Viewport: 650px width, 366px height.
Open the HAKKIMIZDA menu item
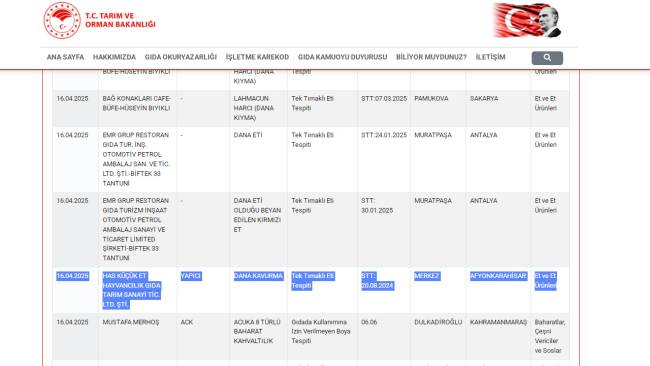click(114, 57)
